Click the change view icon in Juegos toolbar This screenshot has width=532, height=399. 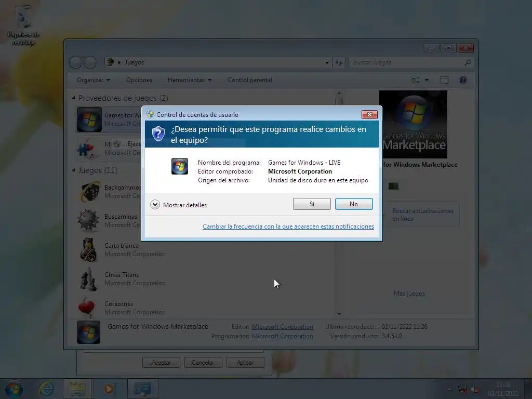pos(415,80)
